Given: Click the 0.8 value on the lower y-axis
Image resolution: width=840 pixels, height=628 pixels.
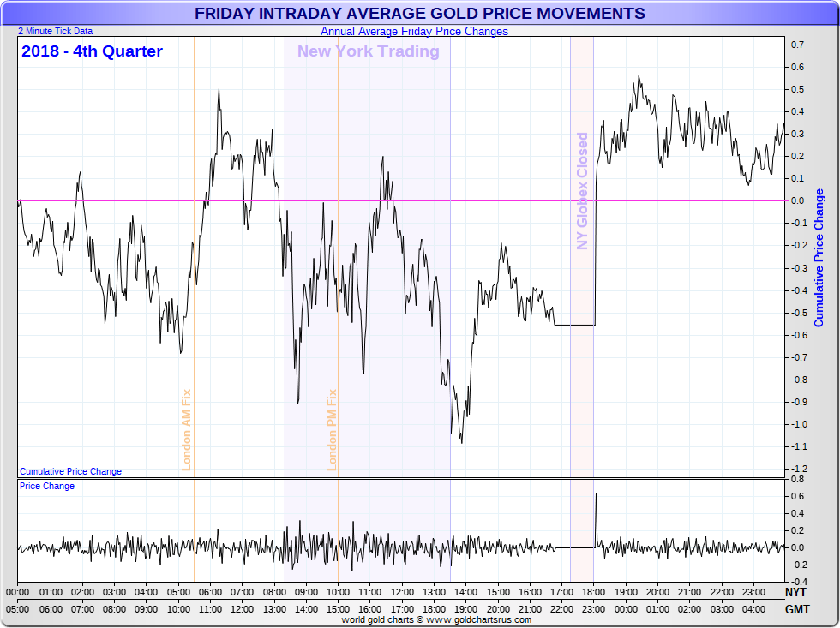Looking at the screenshot, I should [x=797, y=479].
